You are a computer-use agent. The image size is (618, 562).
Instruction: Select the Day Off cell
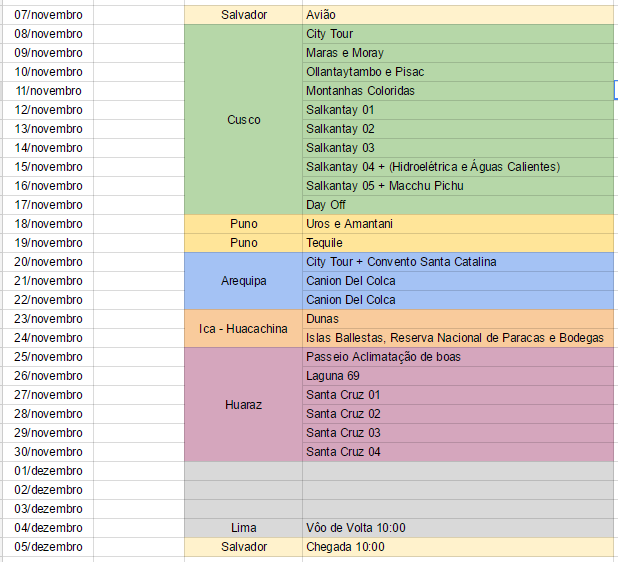pos(457,205)
